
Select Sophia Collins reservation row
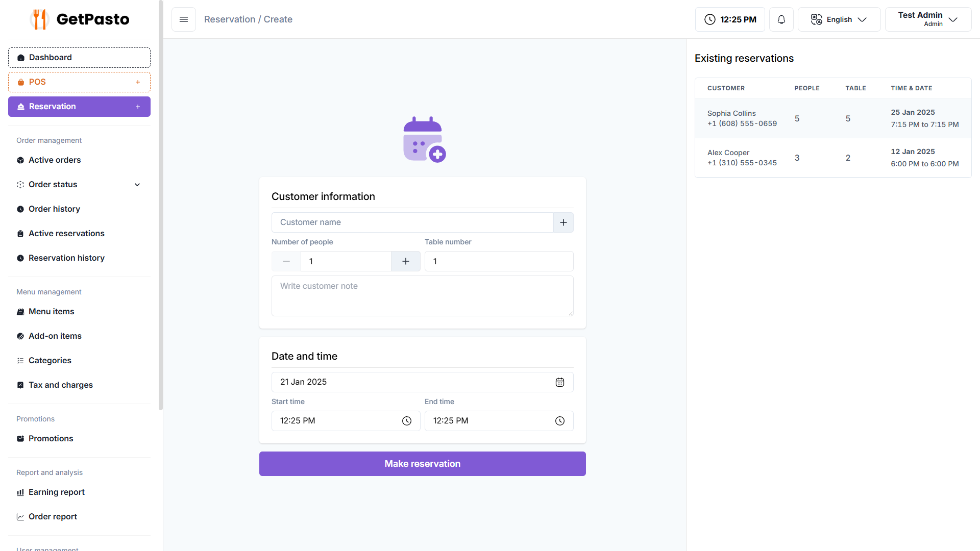click(832, 118)
